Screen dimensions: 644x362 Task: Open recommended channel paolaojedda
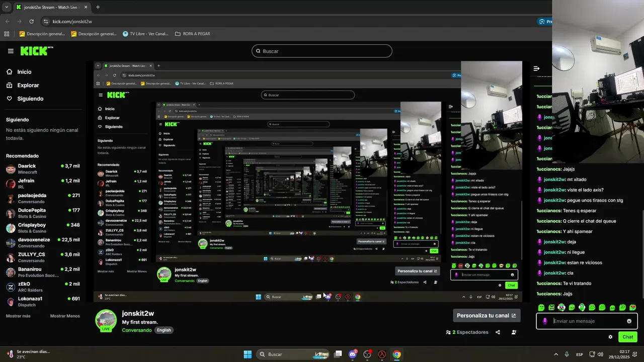pos(43,198)
